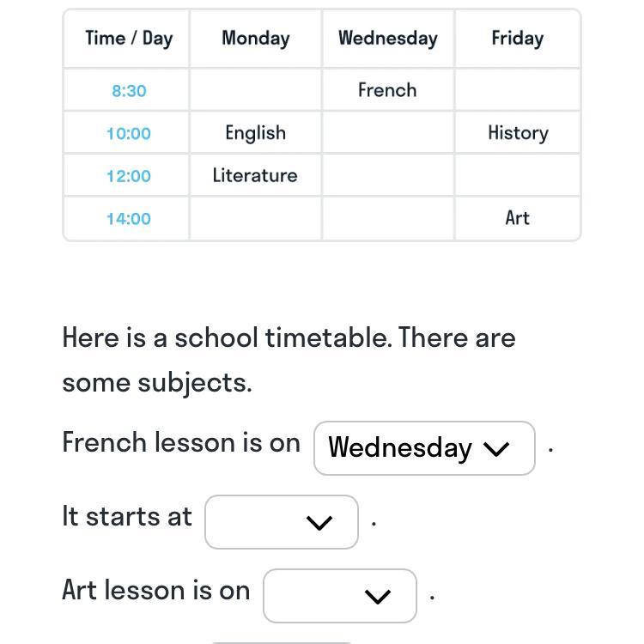Select the French cell in the timetable
The width and height of the screenshot is (644, 644).
[x=388, y=90]
